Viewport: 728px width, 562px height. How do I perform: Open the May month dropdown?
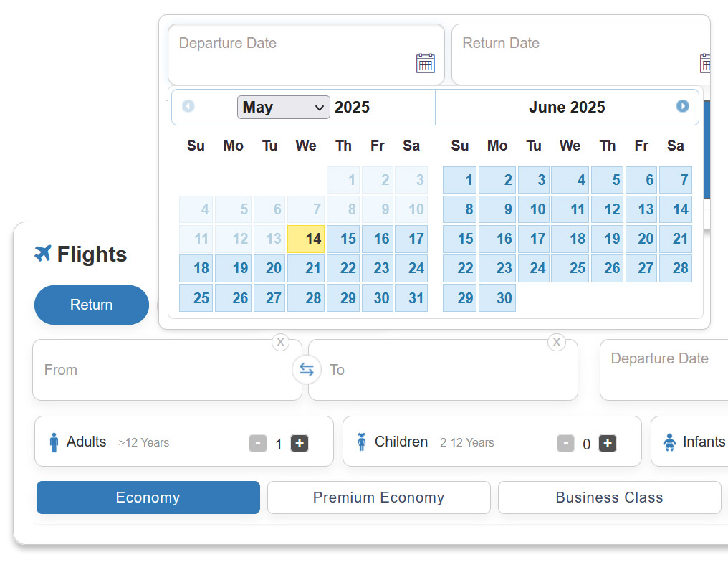(x=283, y=108)
